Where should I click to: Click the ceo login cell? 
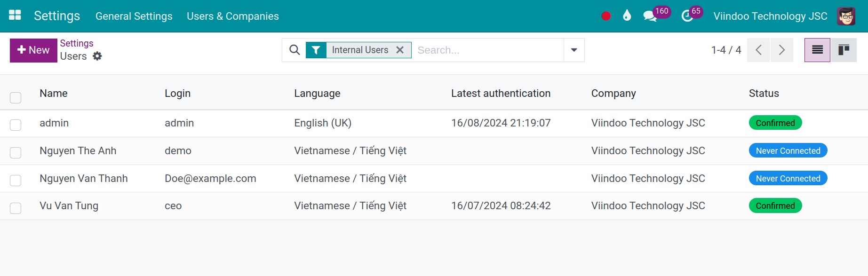click(x=173, y=205)
